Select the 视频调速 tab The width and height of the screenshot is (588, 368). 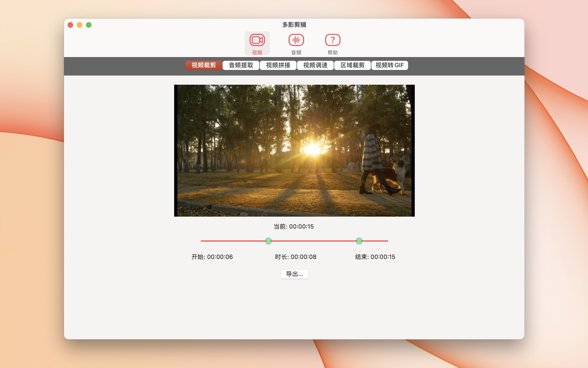315,65
